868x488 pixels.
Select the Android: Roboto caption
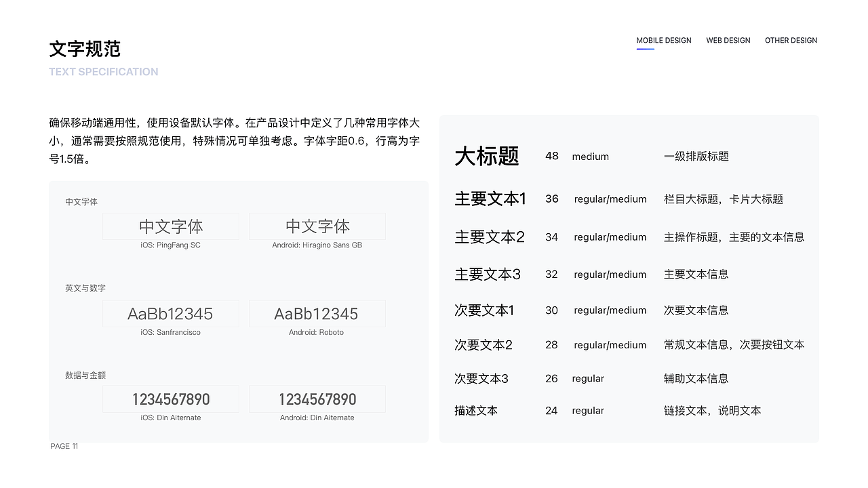tap(317, 333)
